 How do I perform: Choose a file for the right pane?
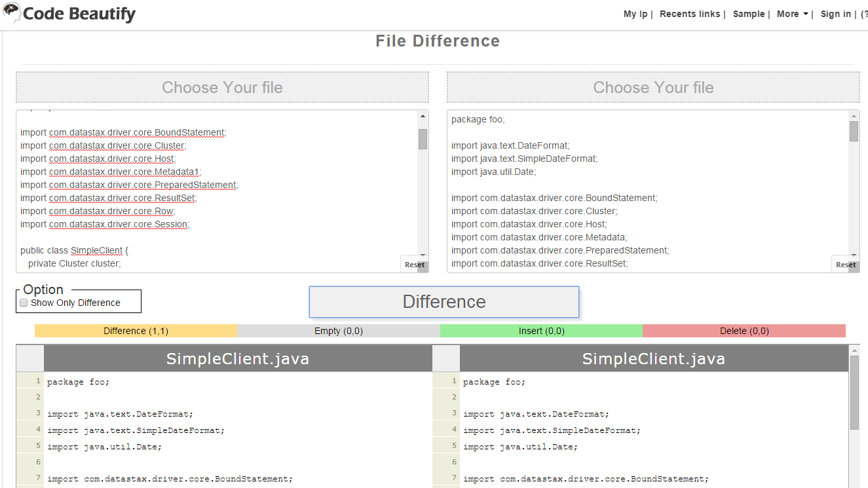[653, 87]
